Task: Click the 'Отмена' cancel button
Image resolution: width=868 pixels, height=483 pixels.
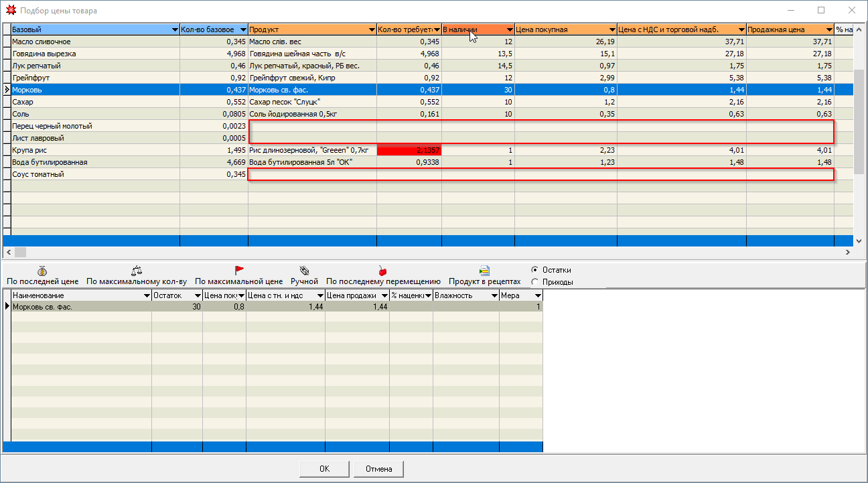Action: tap(378, 469)
